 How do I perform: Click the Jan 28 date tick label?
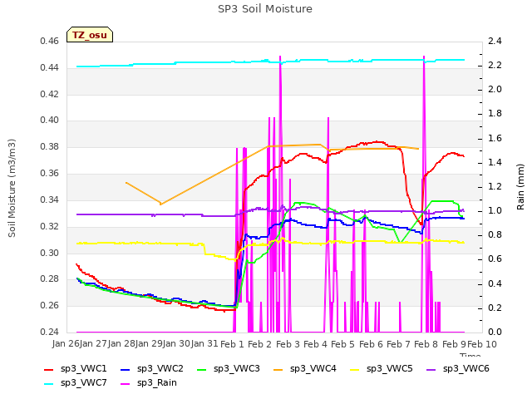click(x=121, y=344)
